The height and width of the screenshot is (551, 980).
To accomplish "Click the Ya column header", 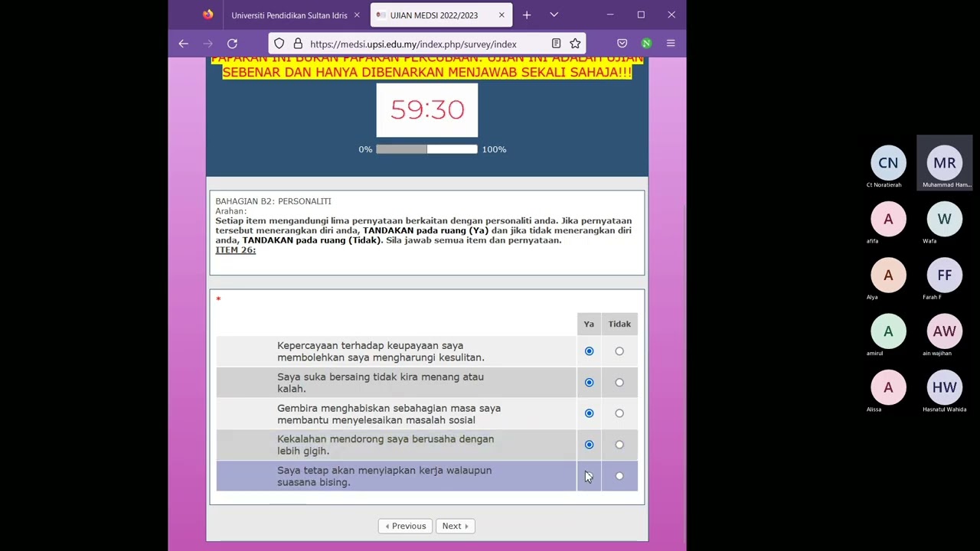I will click(x=589, y=324).
